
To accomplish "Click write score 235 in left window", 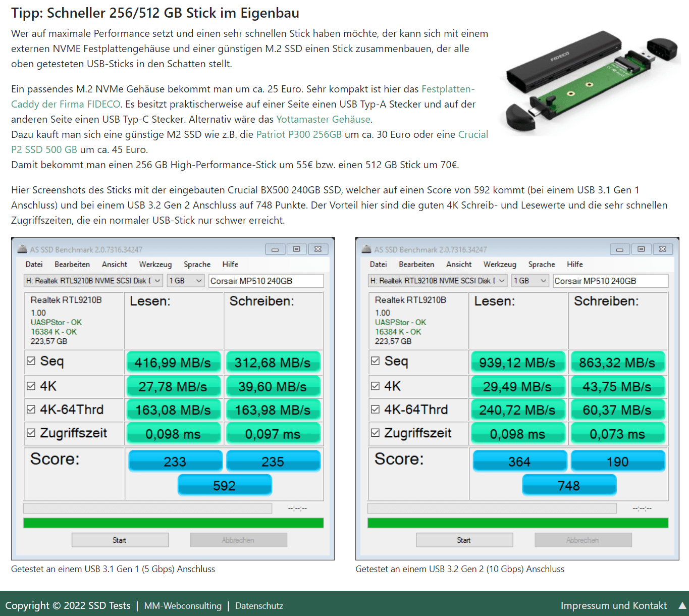I will pos(273,461).
